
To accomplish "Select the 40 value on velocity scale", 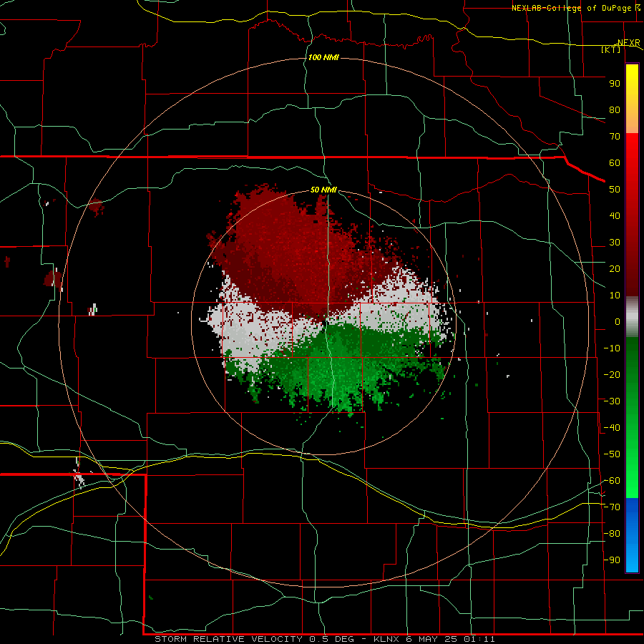I will [615, 216].
